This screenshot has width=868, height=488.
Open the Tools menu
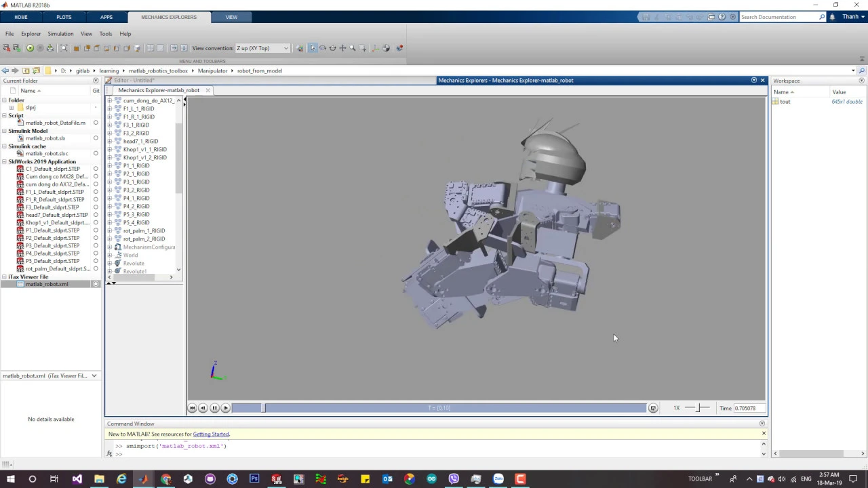106,33
